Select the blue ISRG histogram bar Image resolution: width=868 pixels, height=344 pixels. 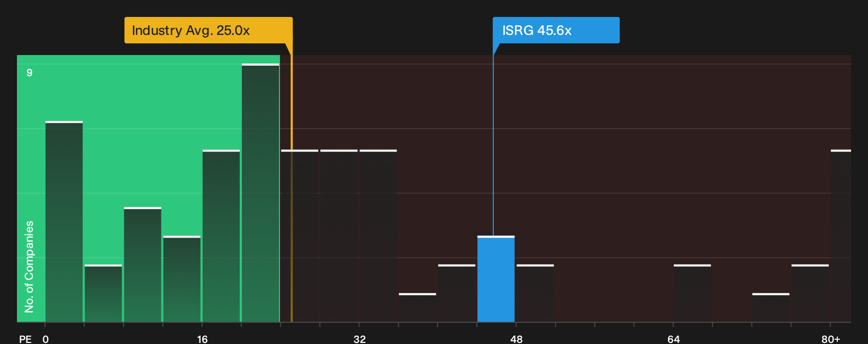(496, 279)
